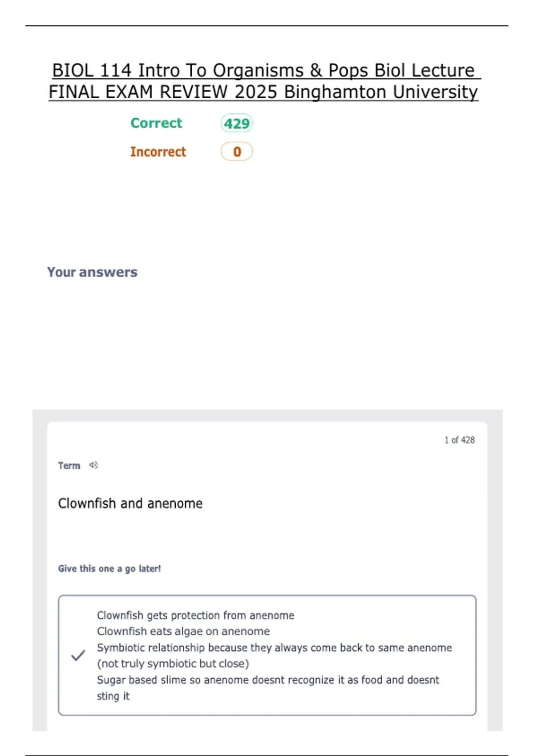This screenshot has height=756, width=534.
Task: Click the 1 of 428 card counter
Action: pyautogui.click(x=459, y=440)
